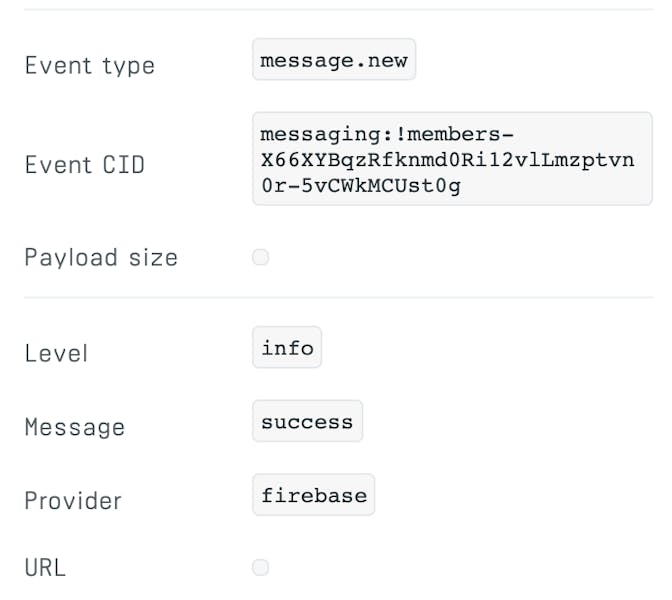Toggle the Payload size empty indicator
This screenshot has width=672, height=600.
[x=260, y=258]
